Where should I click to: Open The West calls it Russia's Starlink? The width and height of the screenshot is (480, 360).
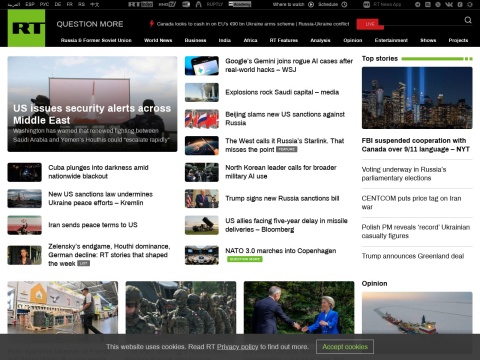[285, 145]
